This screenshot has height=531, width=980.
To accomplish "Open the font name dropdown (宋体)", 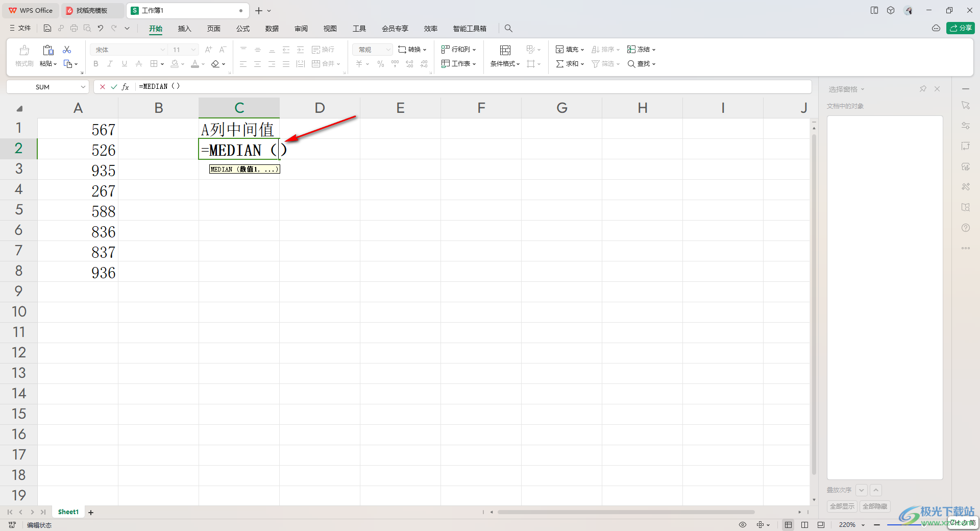I will [x=163, y=50].
